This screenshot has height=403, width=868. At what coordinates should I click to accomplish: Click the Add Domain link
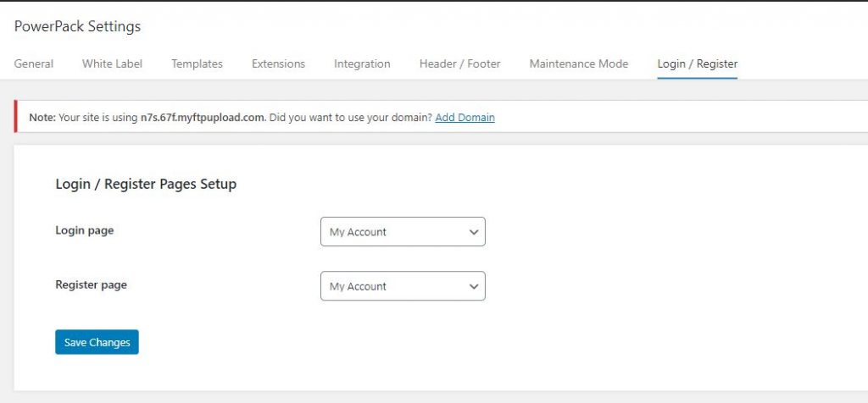coord(465,118)
